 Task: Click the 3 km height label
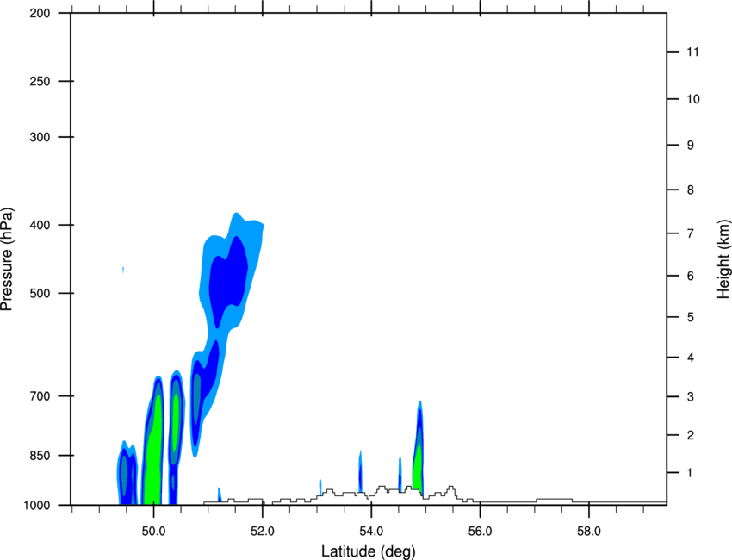[x=691, y=397]
